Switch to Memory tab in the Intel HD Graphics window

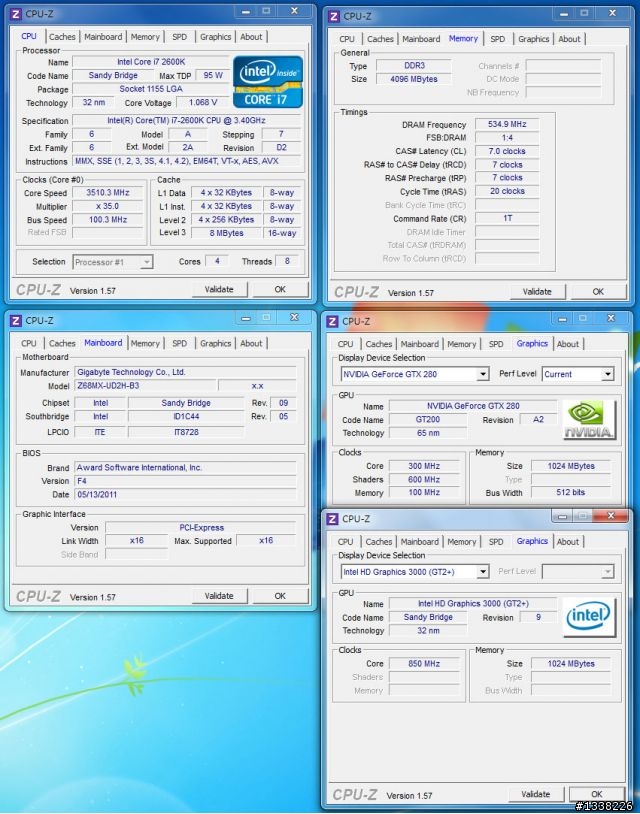pyautogui.click(x=461, y=541)
